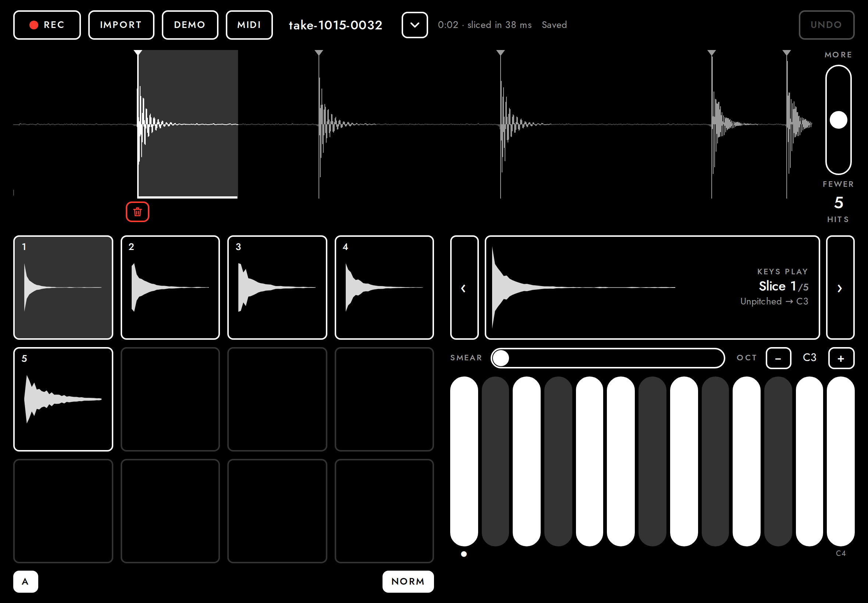This screenshot has width=868, height=603.
Task: Switch pad bank A
Action: tap(25, 581)
